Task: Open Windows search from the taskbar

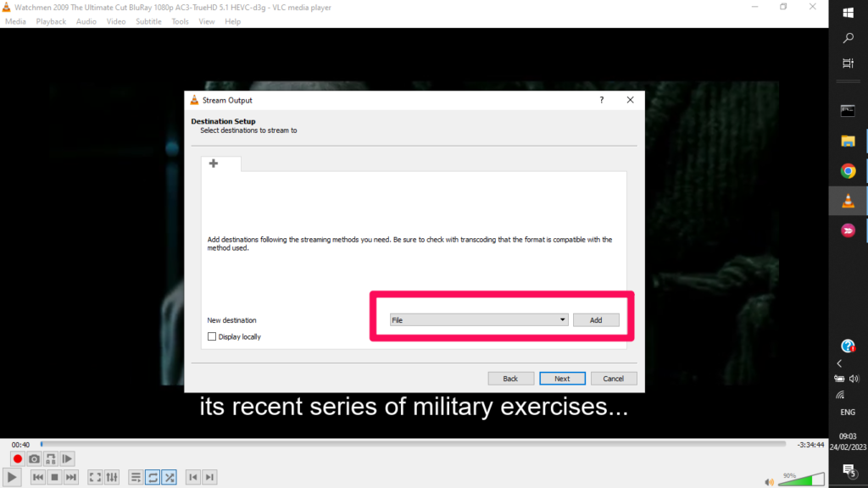Action: pos(848,37)
